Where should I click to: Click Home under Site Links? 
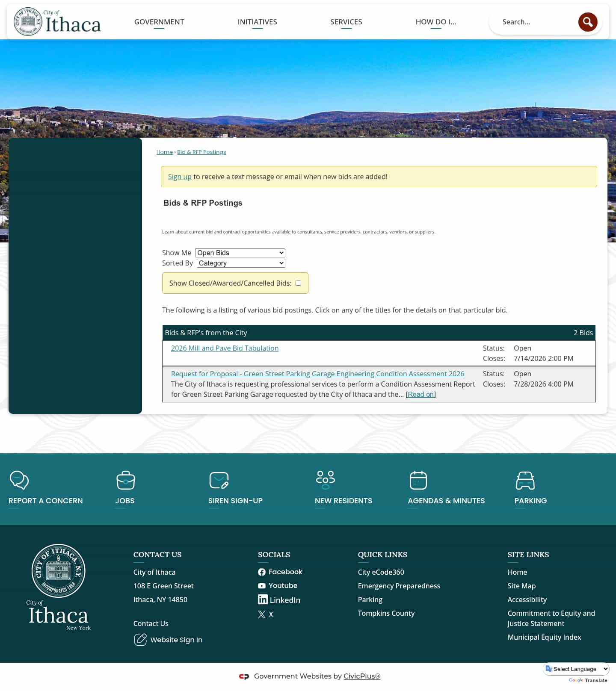(x=517, y=572)
